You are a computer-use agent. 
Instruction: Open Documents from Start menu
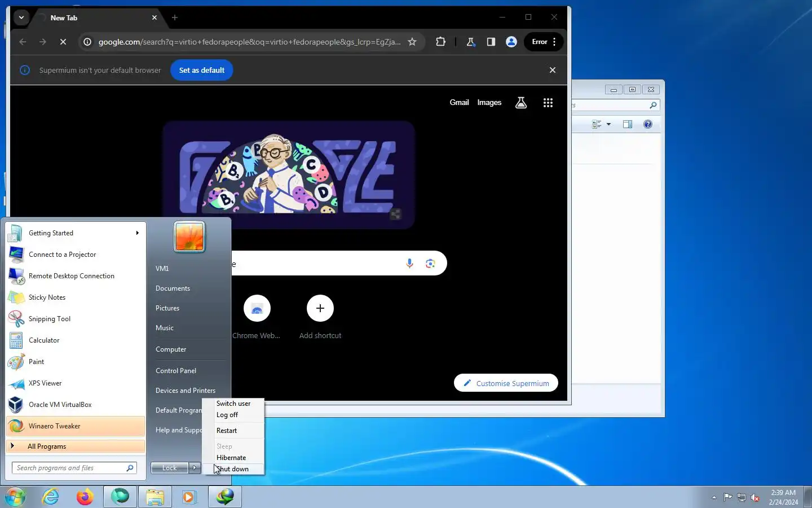pyautogui.click(x=173, y=288)
